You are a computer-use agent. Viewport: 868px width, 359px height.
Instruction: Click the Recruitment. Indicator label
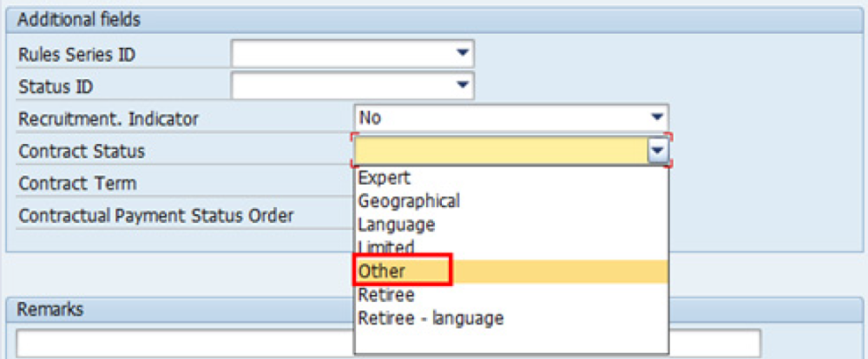click(108, 119)
